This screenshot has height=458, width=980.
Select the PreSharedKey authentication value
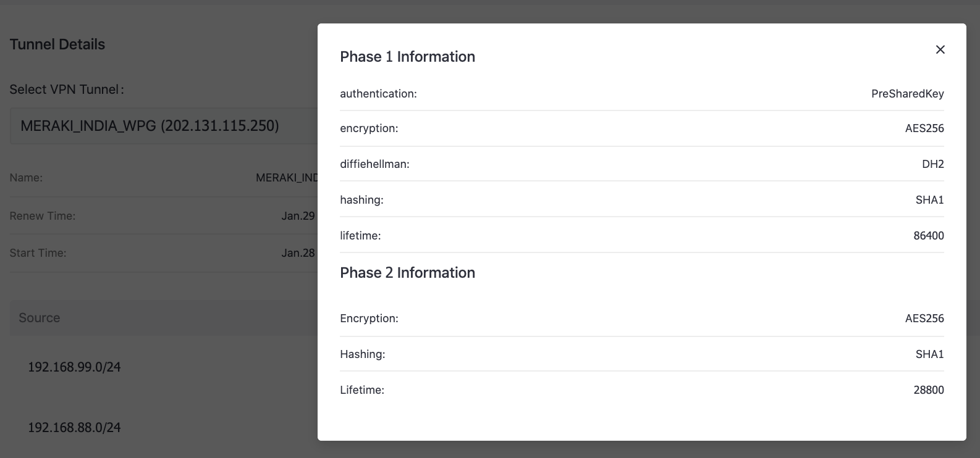click(x=907, y=94)
